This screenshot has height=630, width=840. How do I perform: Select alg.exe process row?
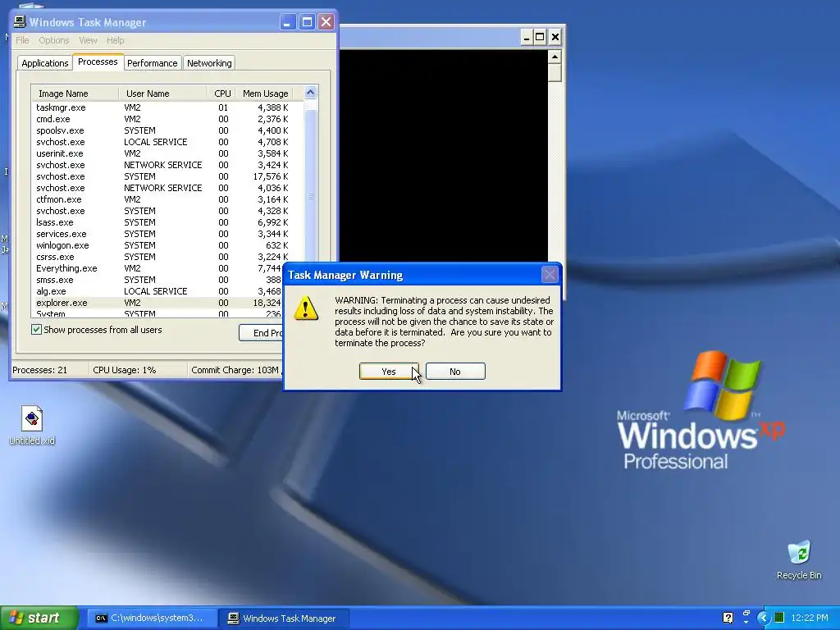pyautogui.click(x=157, y=291)
